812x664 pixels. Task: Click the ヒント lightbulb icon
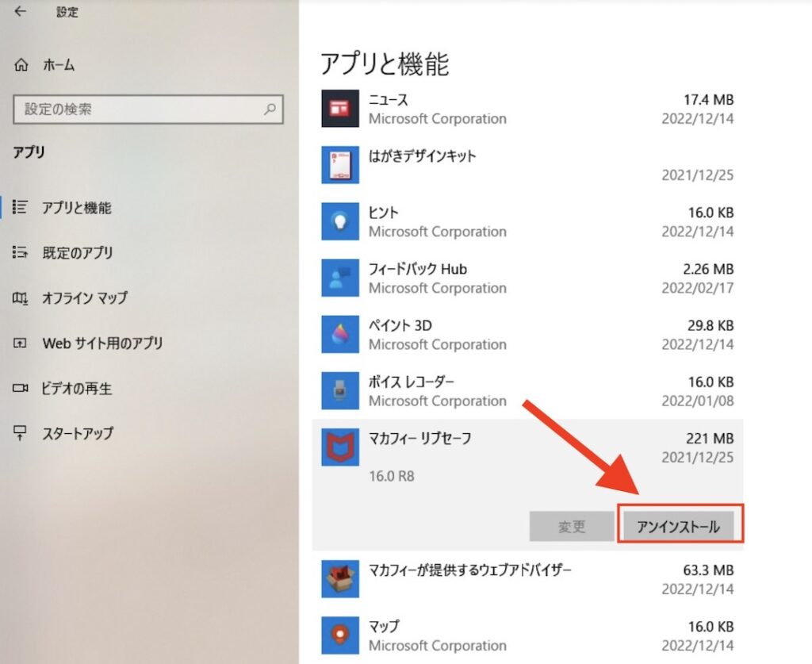339,221
